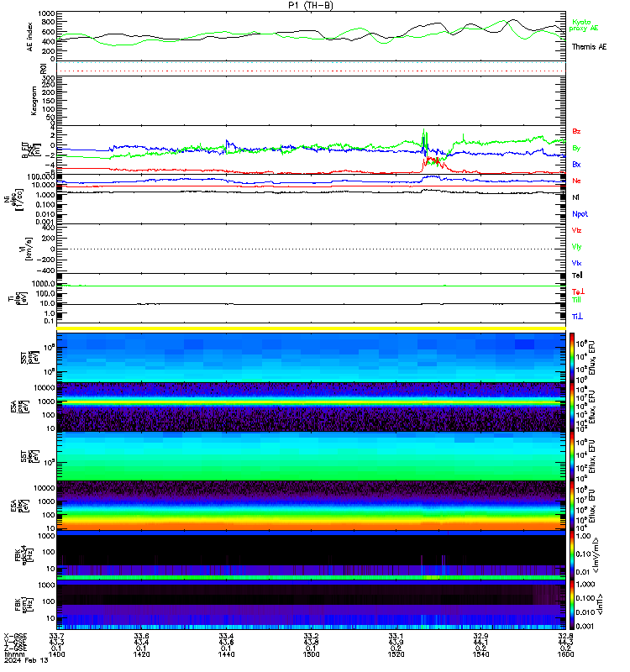
Task: Click the Bz spike in the magnetic field panel
Action: (433, 161)
